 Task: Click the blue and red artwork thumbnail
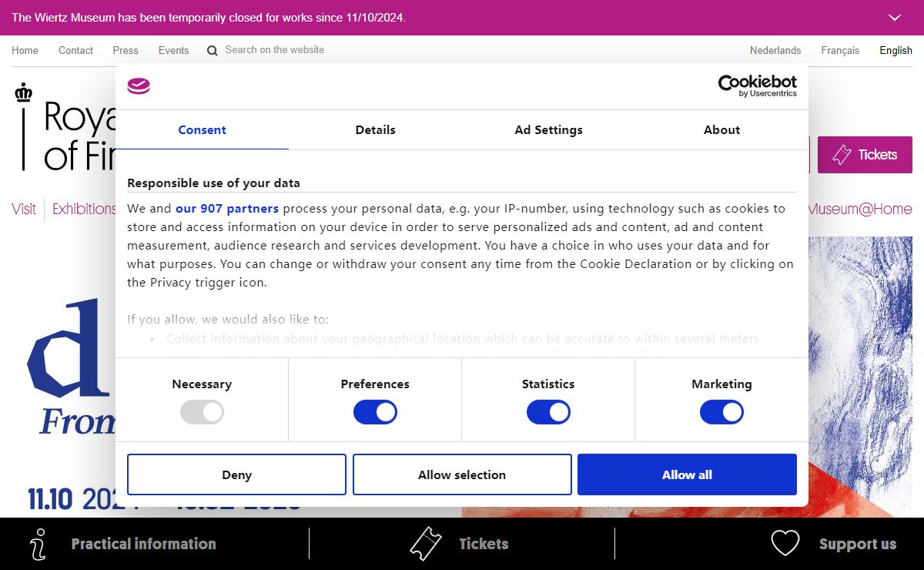pyautogui.click(x=861, y=377)
